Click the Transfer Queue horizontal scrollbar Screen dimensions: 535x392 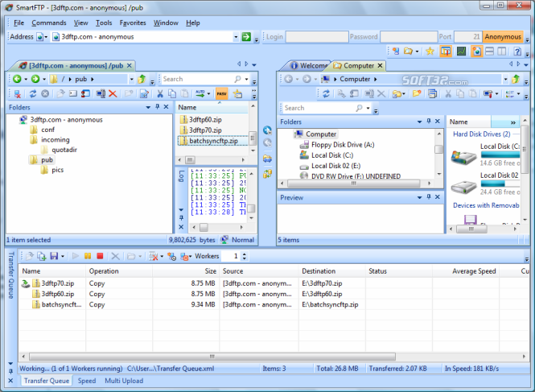(x=212, y=357)
